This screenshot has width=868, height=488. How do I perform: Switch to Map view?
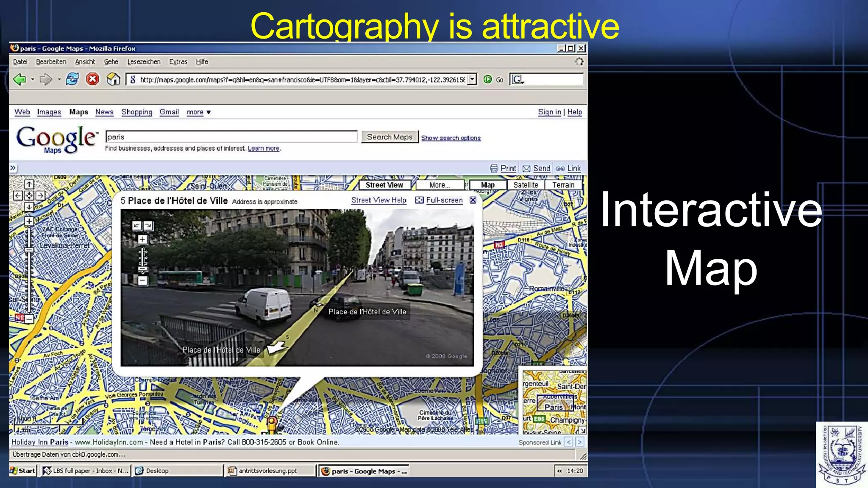click(488, 185)
